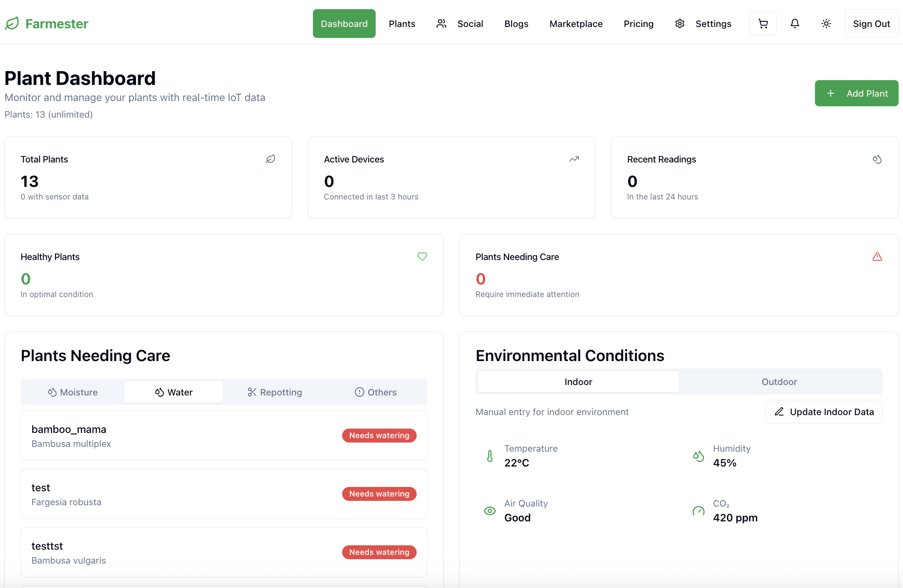903x588 pixels.
Task: Click the Farmester leaf logo icon
Action: click(12, 24)
